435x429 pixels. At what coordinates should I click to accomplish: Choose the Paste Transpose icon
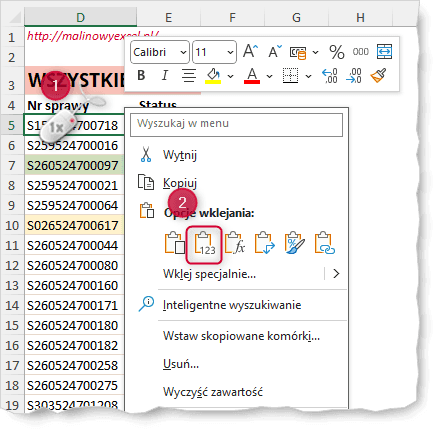264,243
